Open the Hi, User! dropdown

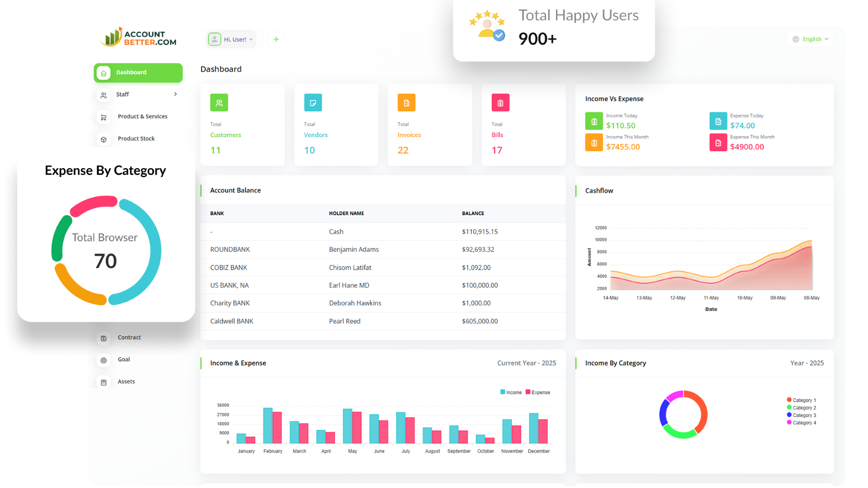[231, 39]
